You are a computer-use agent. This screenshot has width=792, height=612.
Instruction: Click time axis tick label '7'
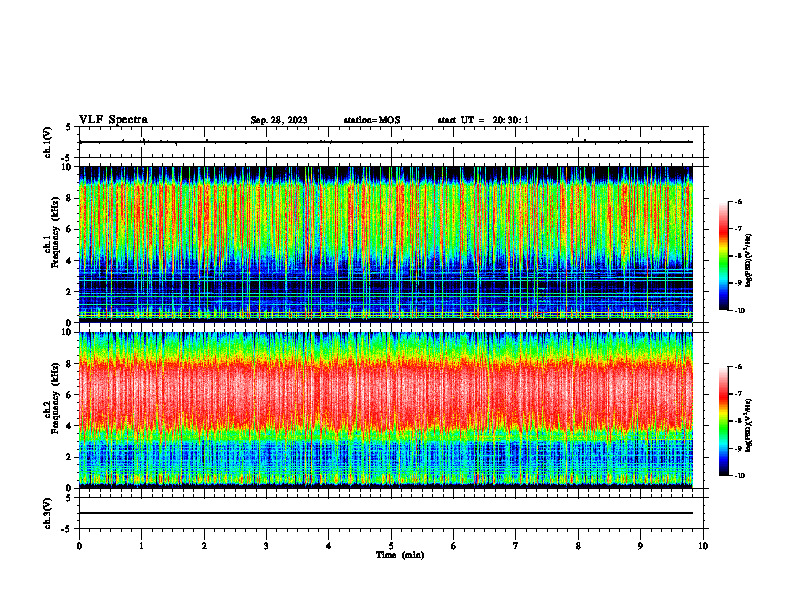(x=516, y=546)
